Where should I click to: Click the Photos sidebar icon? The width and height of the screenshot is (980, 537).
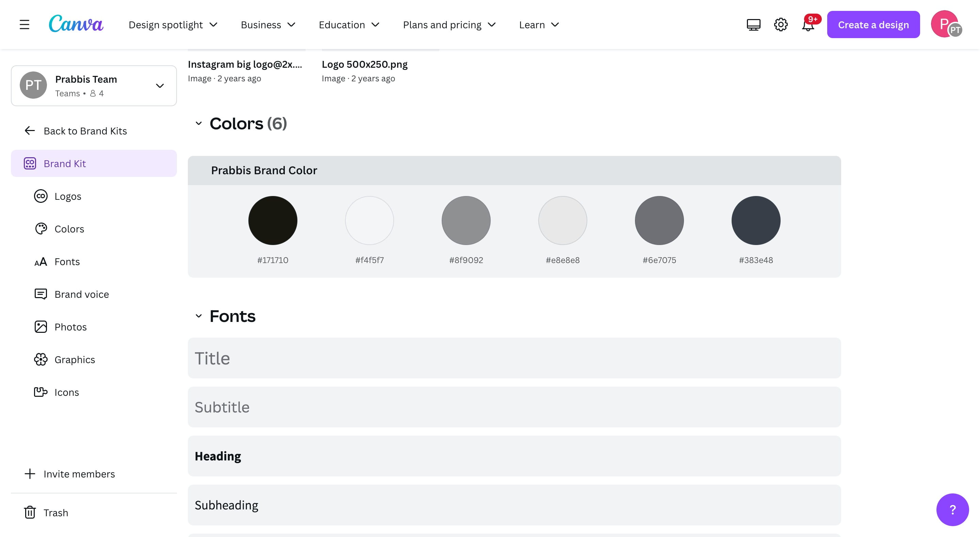tap(41, 327)
